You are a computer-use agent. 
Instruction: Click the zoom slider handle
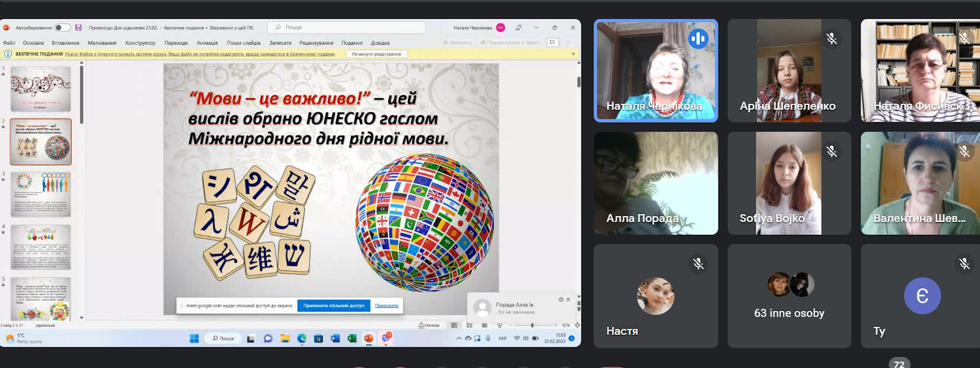pyautogui.click(x=532, y=325)
